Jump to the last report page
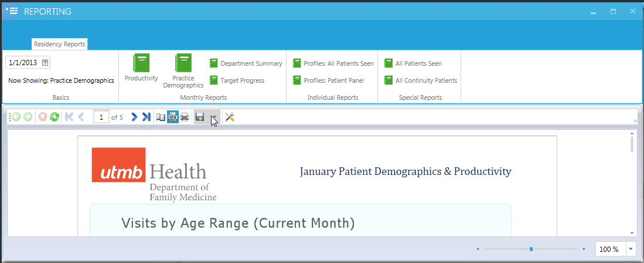644x263 pixels. [146, 117]
